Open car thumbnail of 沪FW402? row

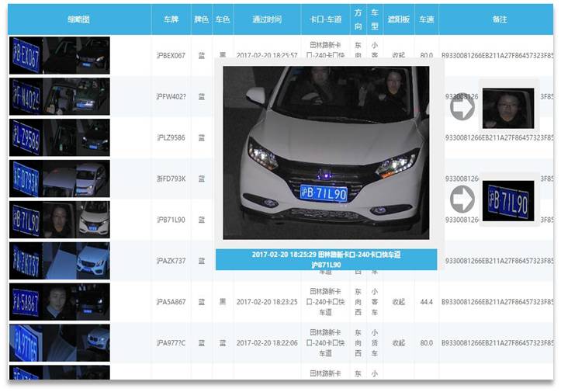tap(93, 97)
